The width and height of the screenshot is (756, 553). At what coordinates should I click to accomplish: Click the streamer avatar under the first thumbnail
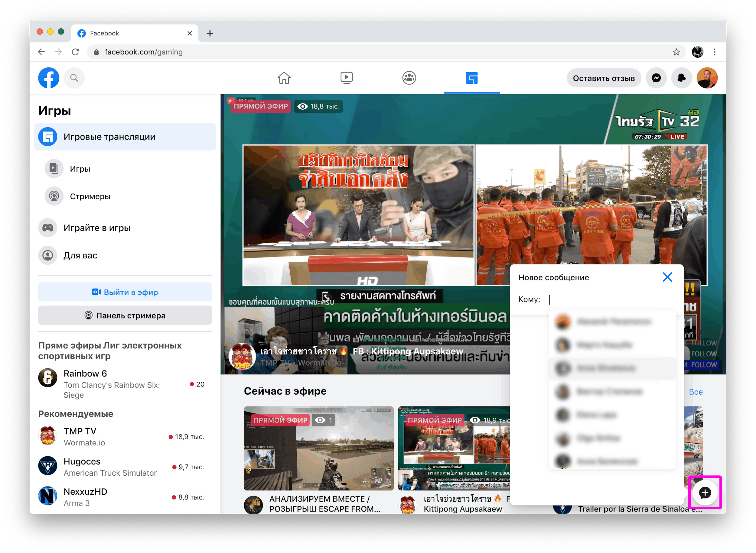pyautogui.click(x=253, y=505)
